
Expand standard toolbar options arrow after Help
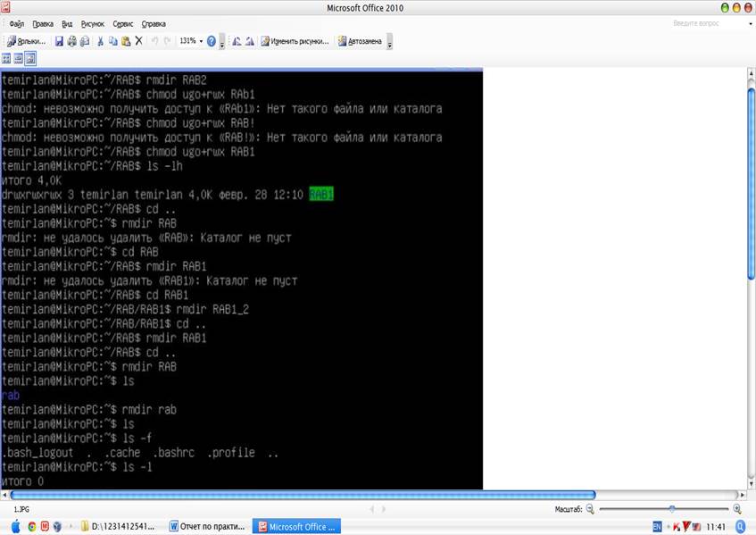click(x=221, y=42)
